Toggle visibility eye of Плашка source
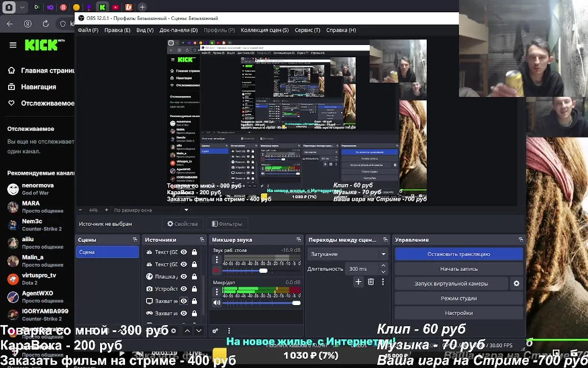This screenshot has height=368, width=588. [184, 277]
